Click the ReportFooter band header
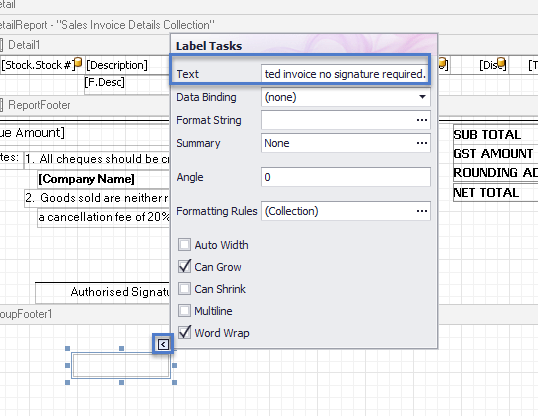This screenshot has width=538, height=416. pyautogui.click(x=39, y=105)
